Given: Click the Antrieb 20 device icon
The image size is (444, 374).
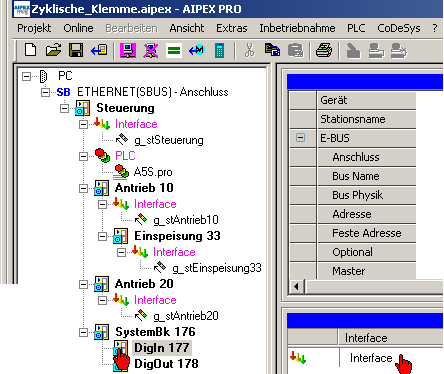Looking at the screenshot, I should pos(101,284).
